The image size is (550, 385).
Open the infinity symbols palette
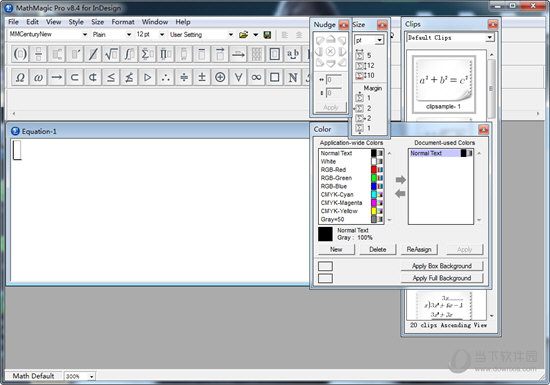(256, 77)
